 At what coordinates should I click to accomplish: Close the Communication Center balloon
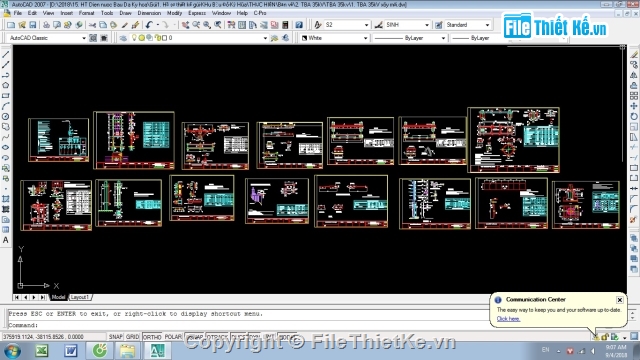[x=620, y=300]
